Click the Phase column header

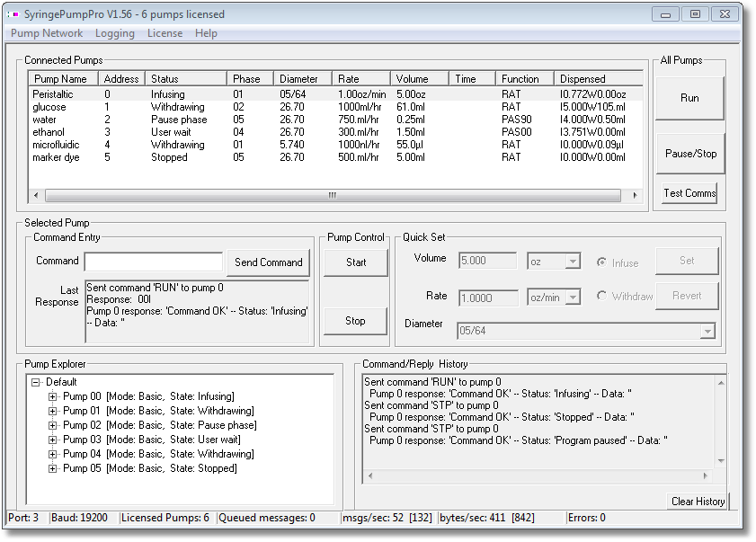[x=250, y=78]
